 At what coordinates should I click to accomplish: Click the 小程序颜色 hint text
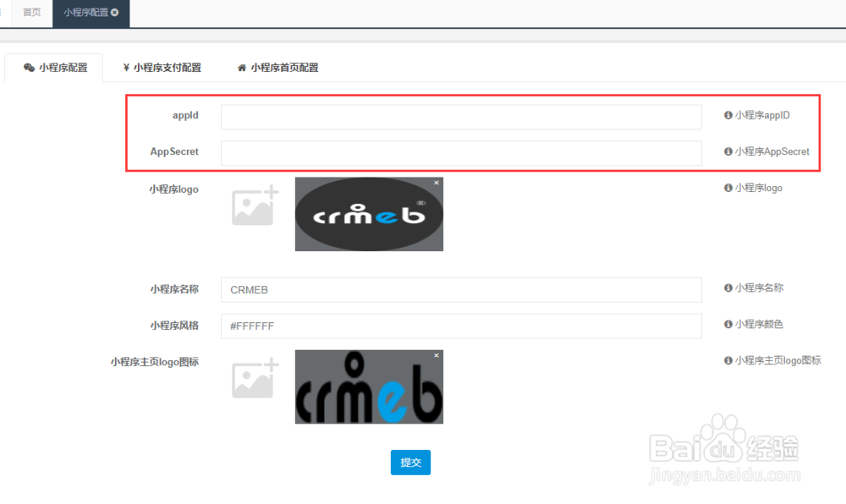pyautogui.click(x=759, y=324)
